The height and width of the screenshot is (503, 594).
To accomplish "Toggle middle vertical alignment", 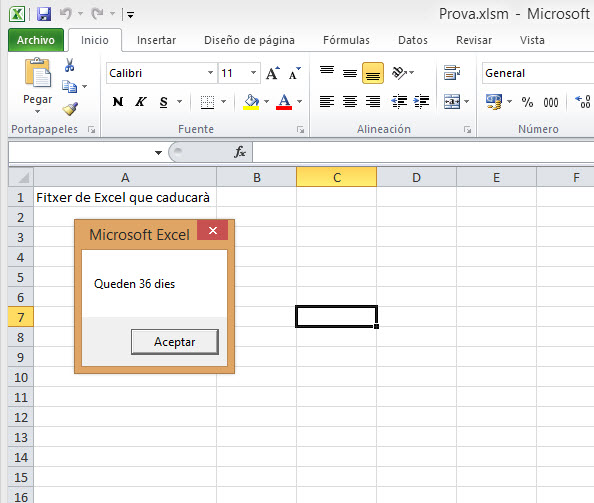I will coord(350,72).
